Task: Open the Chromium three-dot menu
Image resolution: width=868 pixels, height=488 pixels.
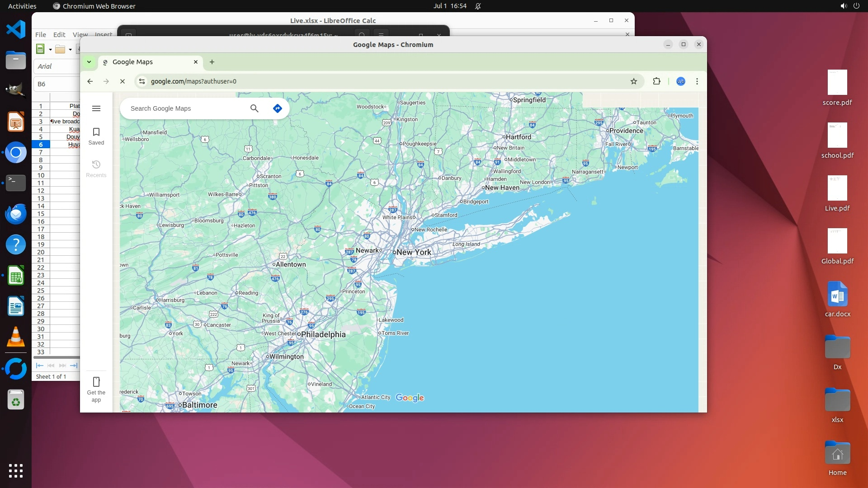Action: 697,81
